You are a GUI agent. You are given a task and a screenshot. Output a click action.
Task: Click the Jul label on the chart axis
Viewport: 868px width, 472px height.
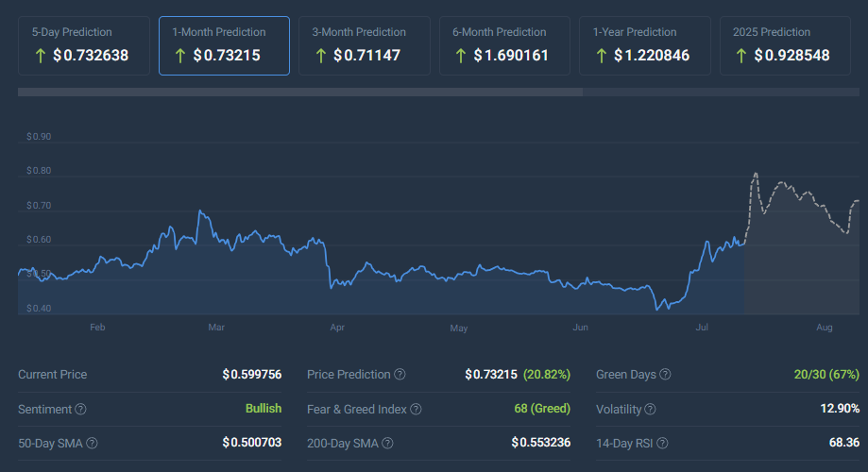coord(702,327)
